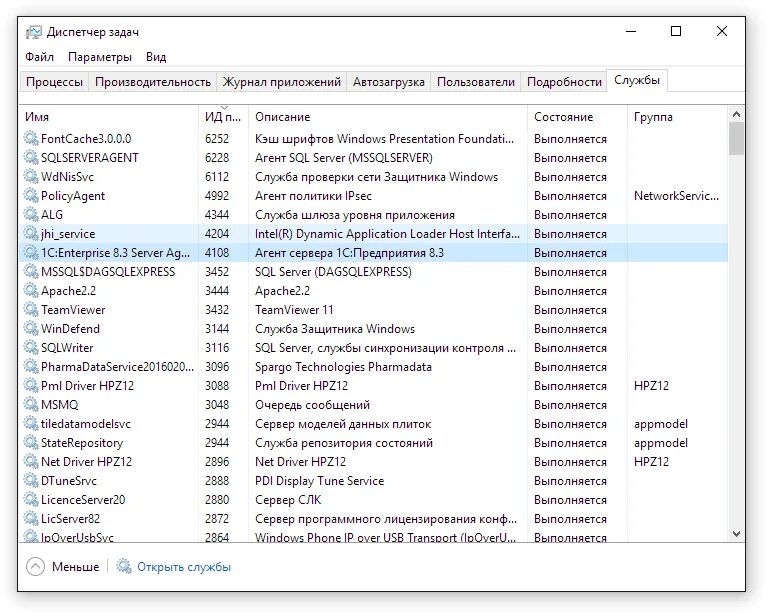Select the description Сервер СЛК

pyautogui.click(x=288, y=500)
